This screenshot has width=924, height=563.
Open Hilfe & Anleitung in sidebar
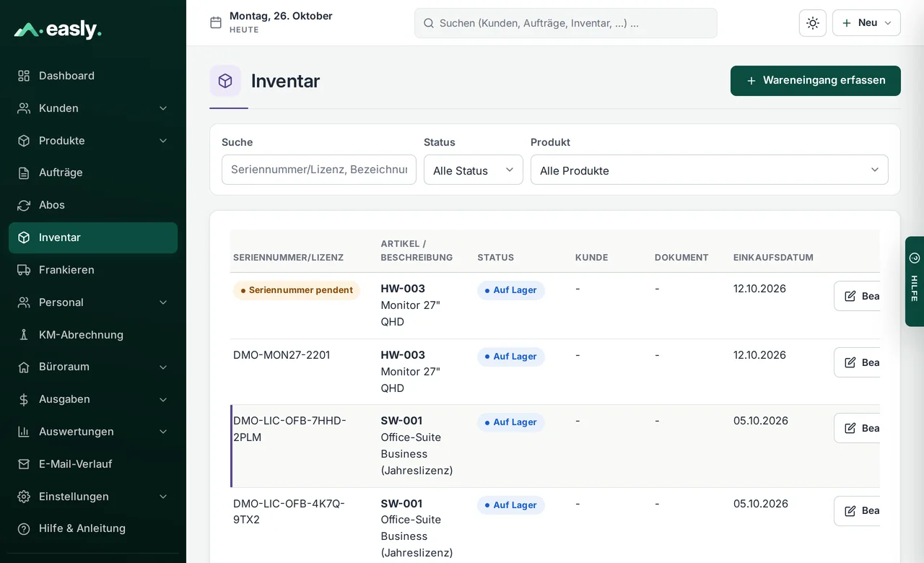(x=93, y=528)
